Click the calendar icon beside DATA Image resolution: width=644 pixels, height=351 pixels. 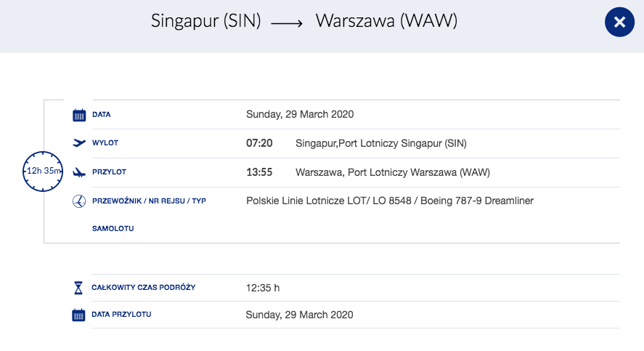(79, 115)
